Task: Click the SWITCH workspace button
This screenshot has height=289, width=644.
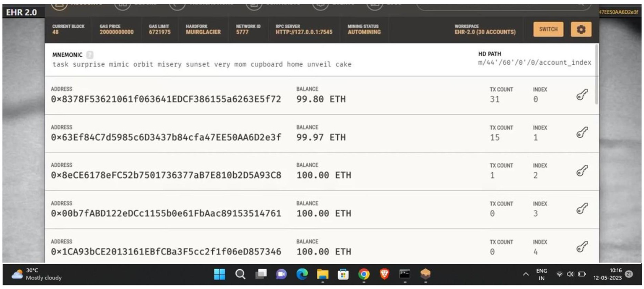Action: coord(548,29)
